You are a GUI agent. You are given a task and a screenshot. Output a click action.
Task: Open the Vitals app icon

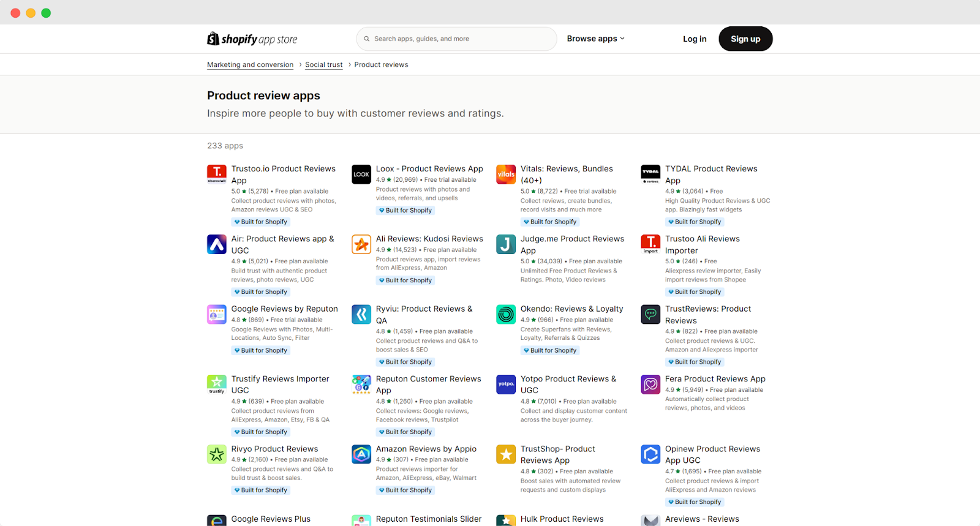click(x=506, y=175)
